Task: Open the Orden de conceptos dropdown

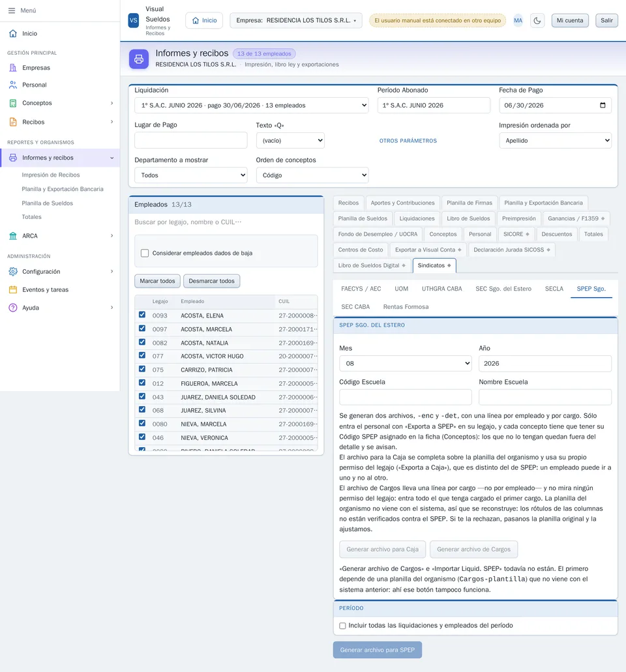Action: 312,175
